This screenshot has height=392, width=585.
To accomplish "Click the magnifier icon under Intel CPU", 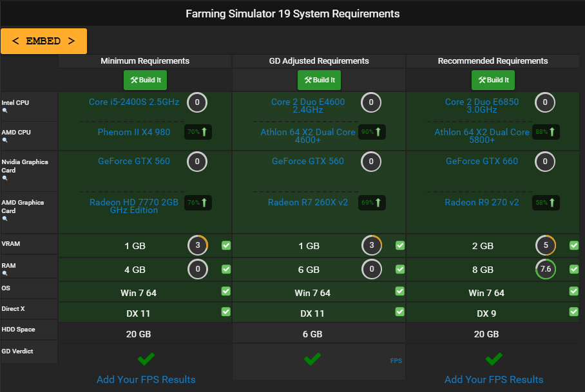I will tap(5, 111).
